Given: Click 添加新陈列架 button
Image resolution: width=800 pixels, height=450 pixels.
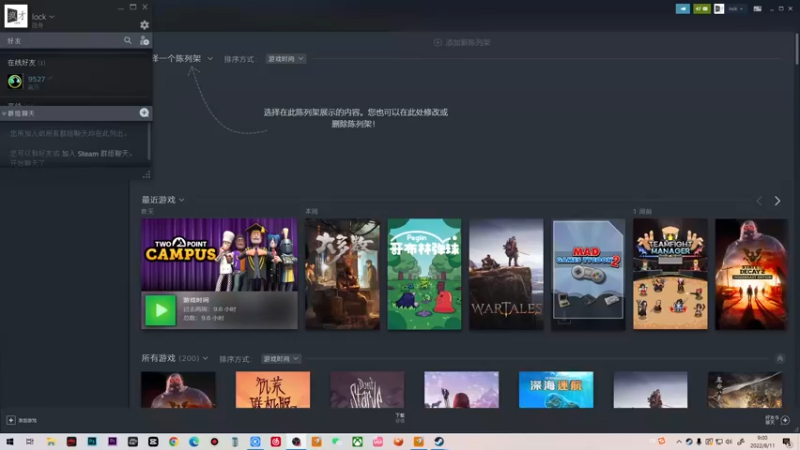Looking at the screenshot, I should 462,42.
